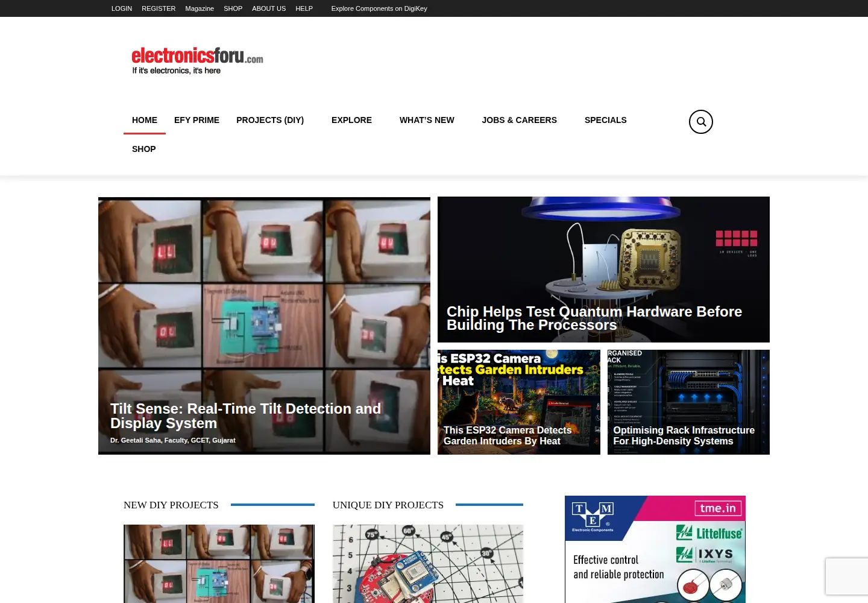This screenshot has width=868, height=603.
Task: Click the tme.in label on the ad
Action: [718, 508]
